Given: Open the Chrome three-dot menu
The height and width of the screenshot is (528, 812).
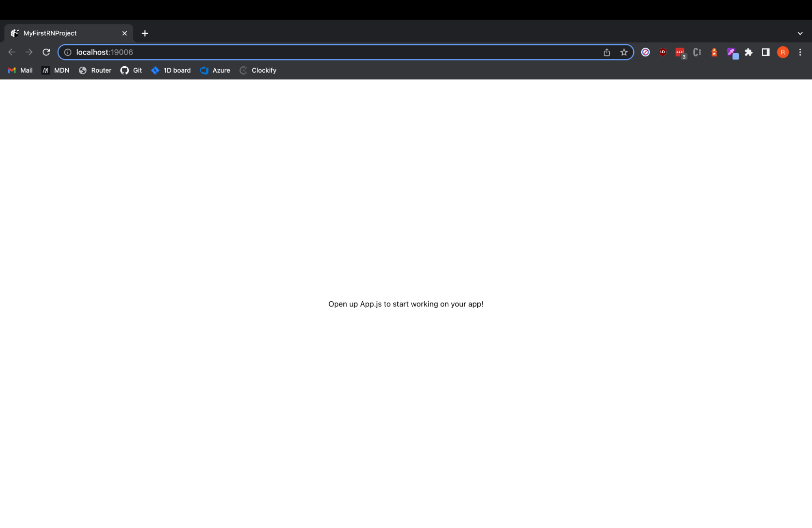Looking at the screenshot, I should coord(800,52).
